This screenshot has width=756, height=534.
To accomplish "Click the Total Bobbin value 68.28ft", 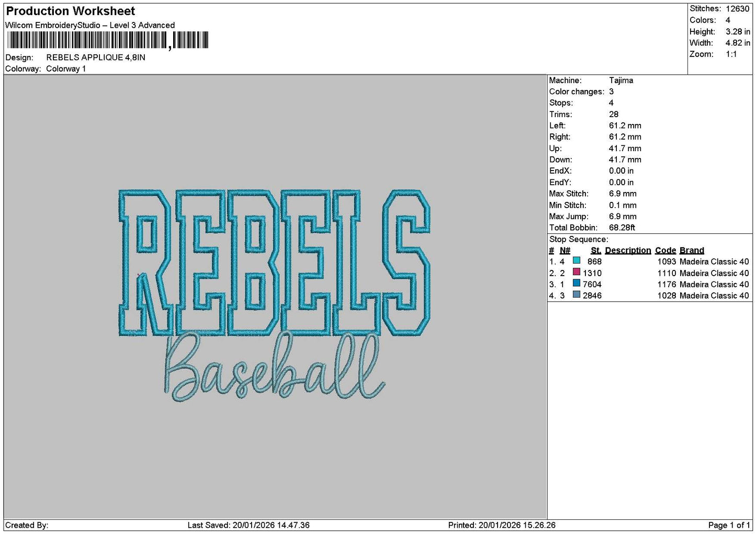I will coord(622,228).
